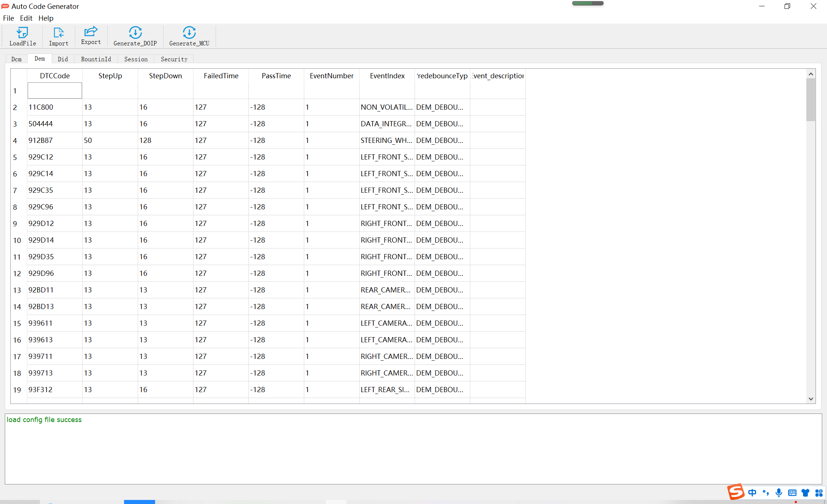The image size is (827, 504).
Task: Select the Dem tab
Action: pos(40,59)
